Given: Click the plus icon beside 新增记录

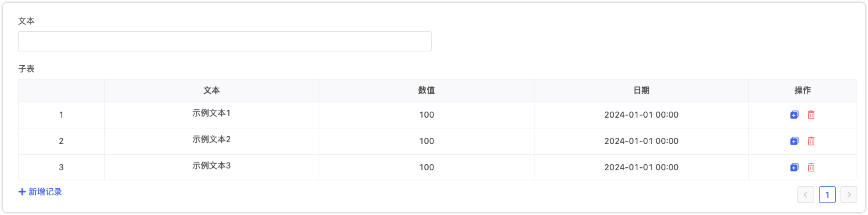Looking at the screenshot, I should (22, 192).
